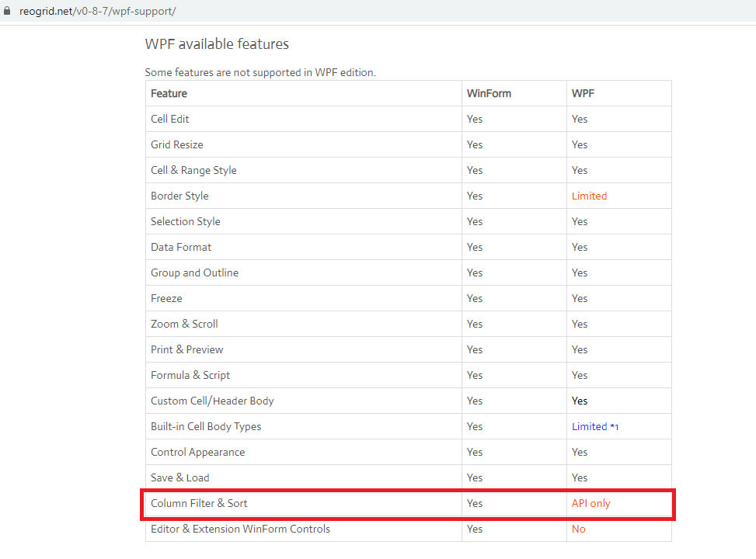
Task: Open the Border Style feature link
Action: (179, 196)
